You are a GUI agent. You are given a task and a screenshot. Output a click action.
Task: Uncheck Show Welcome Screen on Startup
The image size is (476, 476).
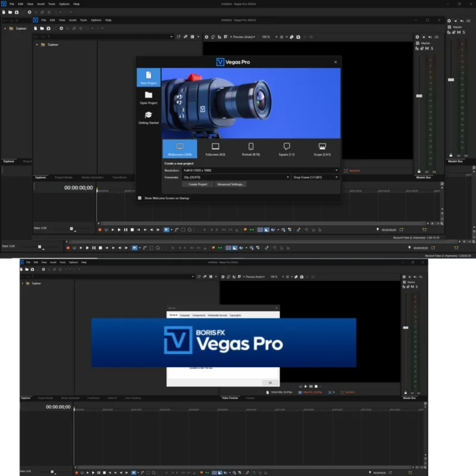[140, 198]
